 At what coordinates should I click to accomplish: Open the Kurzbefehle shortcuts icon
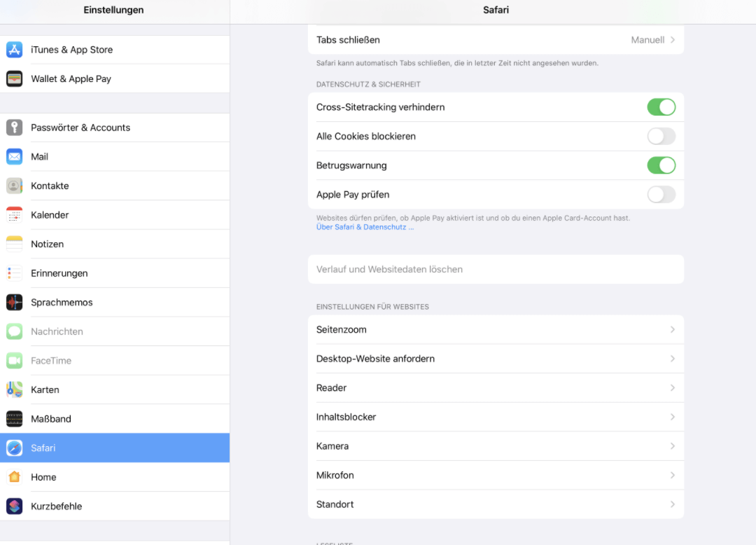(x=15, y=506)
